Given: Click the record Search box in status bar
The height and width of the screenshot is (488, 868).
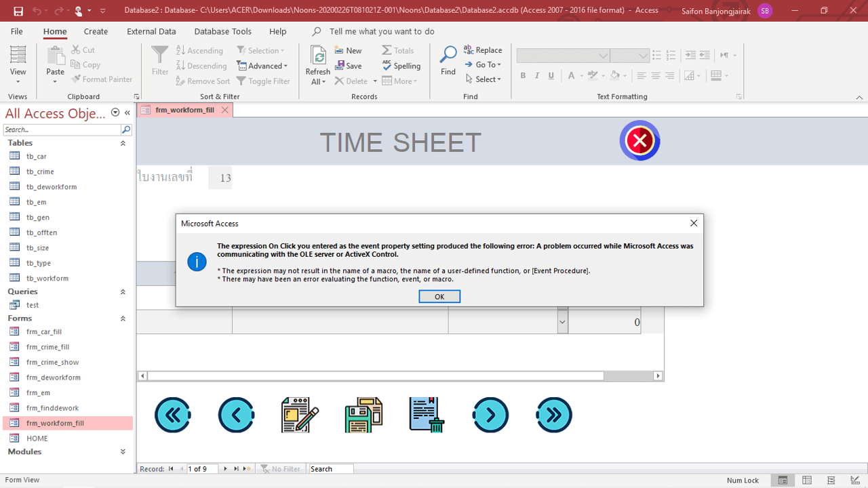Looking at the screenshot, I should pyautogui.click(x=331, y=468).
